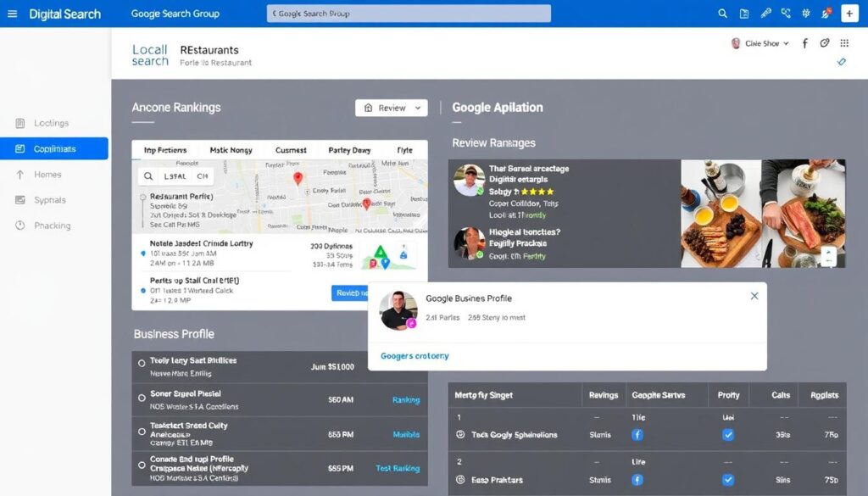Viewport: 868px width, 496px height.
Task: Go to Homes in the sidebar
Action: (x=47, y=175)
